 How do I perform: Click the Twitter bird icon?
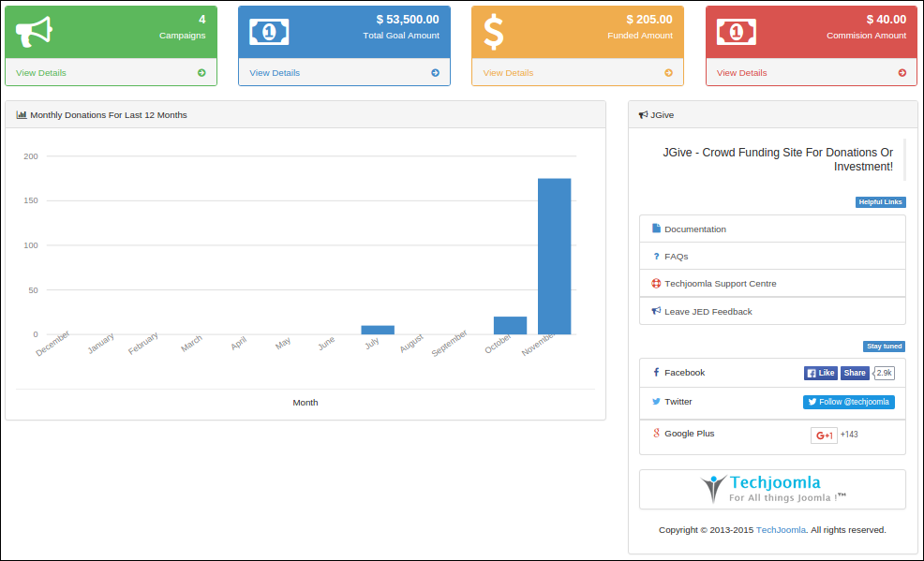click(x=656, y=402)
